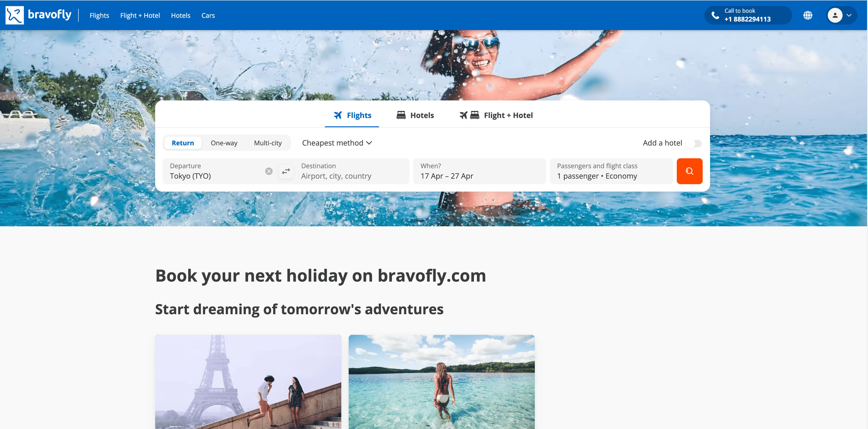This screenshot has height=429, width=868.
Task: Choose the Multi-city trip option
Action: (268, 143)
